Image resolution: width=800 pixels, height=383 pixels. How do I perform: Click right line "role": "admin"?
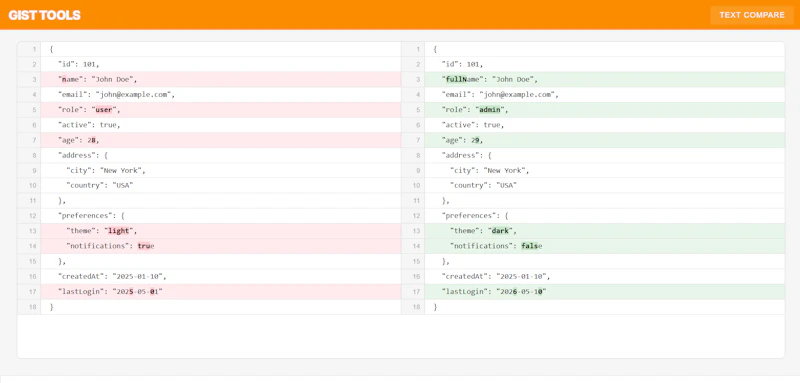click(605, 110)
